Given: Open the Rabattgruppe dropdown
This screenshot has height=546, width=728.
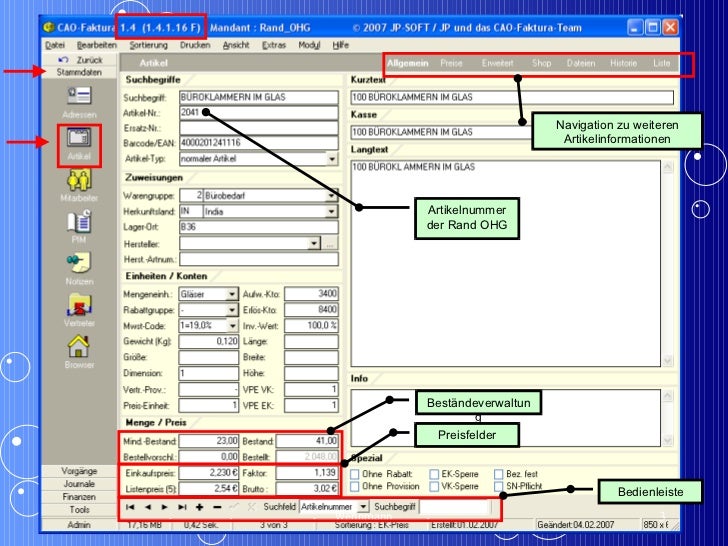Looking at the screenshot, I should [232, 310].
